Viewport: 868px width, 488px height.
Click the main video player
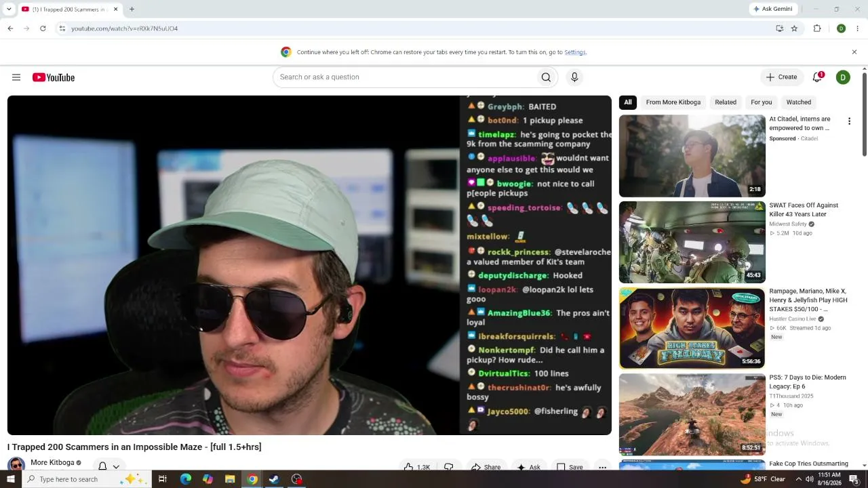(309, 265)
